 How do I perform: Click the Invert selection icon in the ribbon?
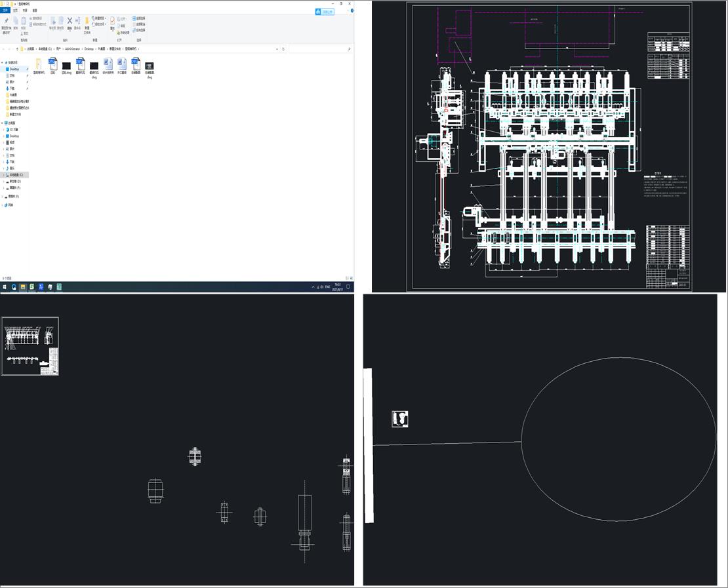click(x=134, y=30)
